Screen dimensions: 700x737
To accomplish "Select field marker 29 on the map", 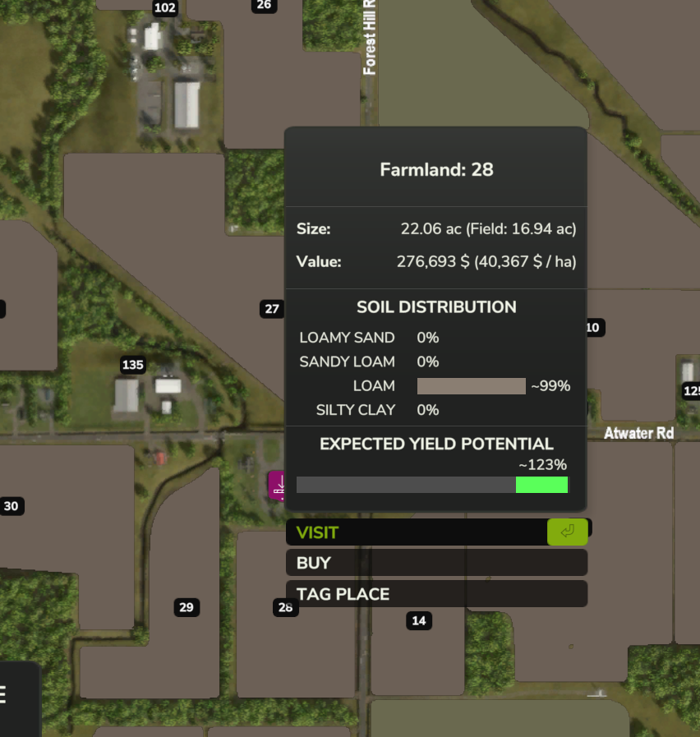I will coord(187,607).
